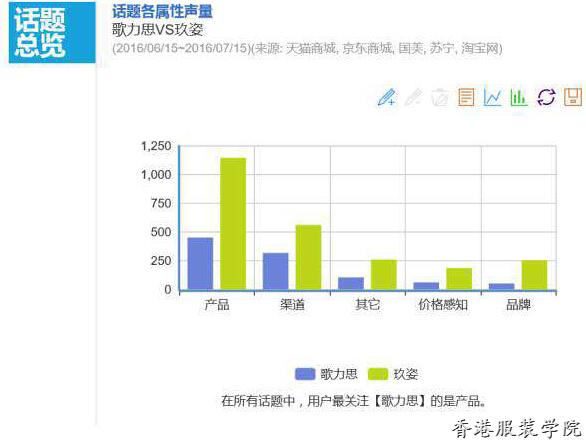Click the blue 歌力思 bar for 价格感知
The width and height of the screenshot is (586, 444).
pos(426,286)
